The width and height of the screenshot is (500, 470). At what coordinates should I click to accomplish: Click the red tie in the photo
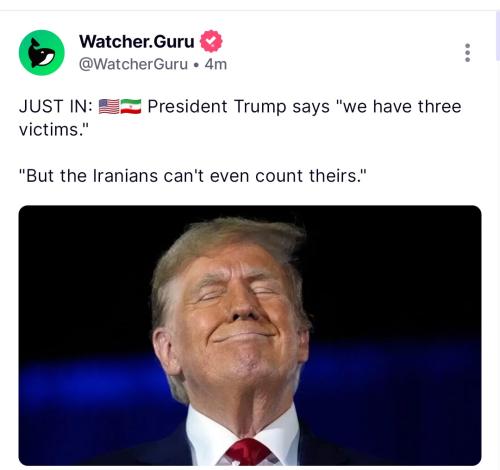[x=248, y=453]
